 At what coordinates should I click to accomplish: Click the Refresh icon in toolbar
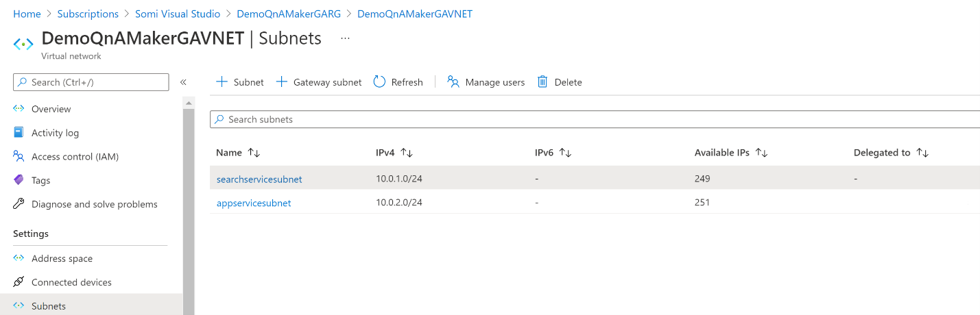point(379,82)
